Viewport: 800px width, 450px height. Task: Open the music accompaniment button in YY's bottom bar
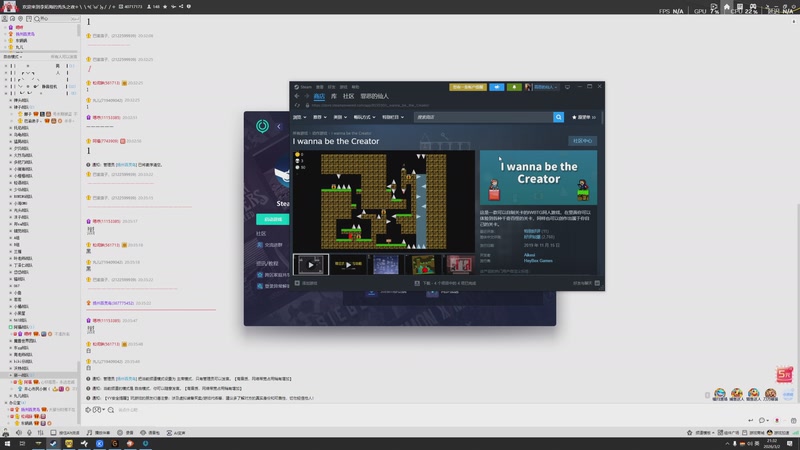(x=98, y=433)
